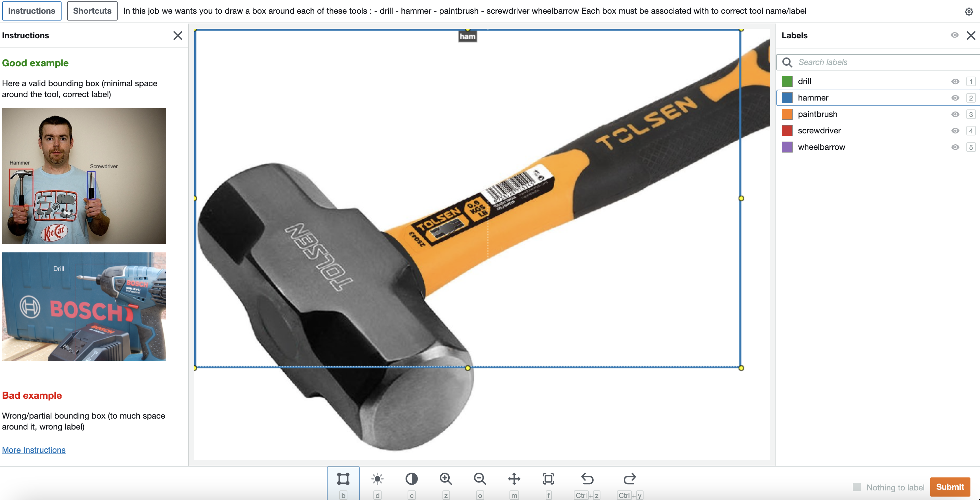Select the zoom out tool
This screenshot has width=980, height=500.
click(479, 479)
